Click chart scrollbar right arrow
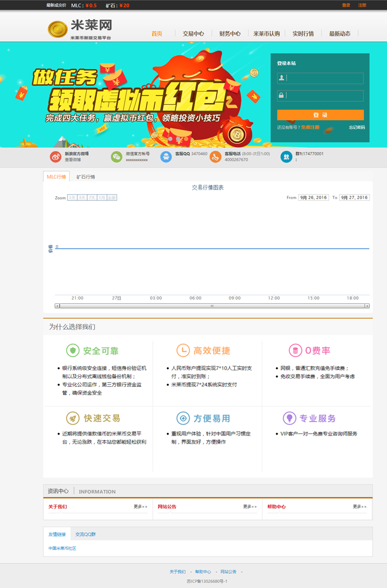The height and width of the screenshot is (588, 387). point(367,306)
